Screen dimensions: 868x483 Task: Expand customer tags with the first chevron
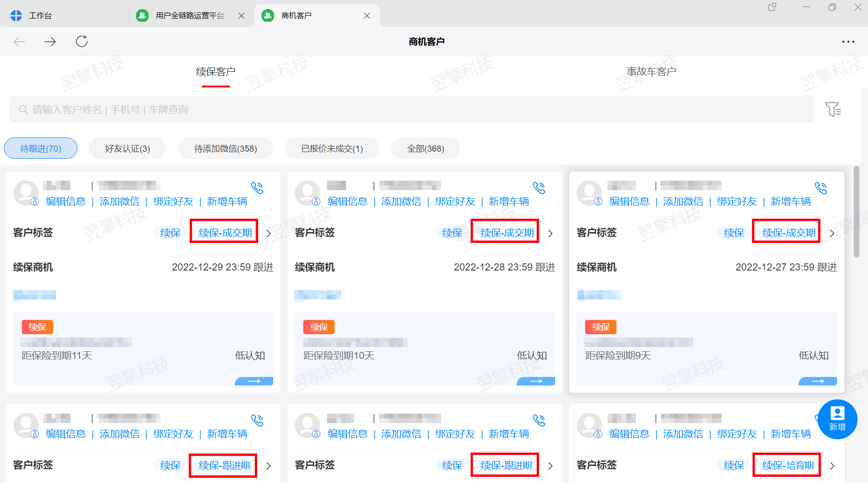click(x=268, y=233)
